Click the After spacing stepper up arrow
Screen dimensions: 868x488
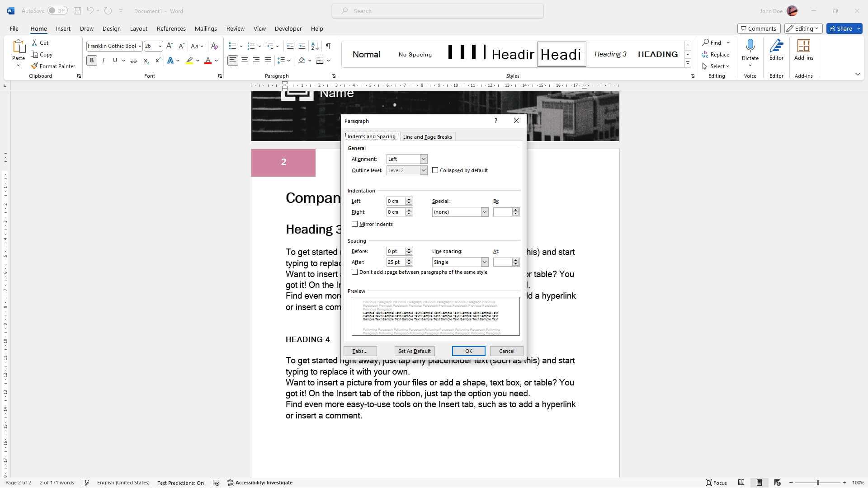pyautogui.click(x=409, y=260)
